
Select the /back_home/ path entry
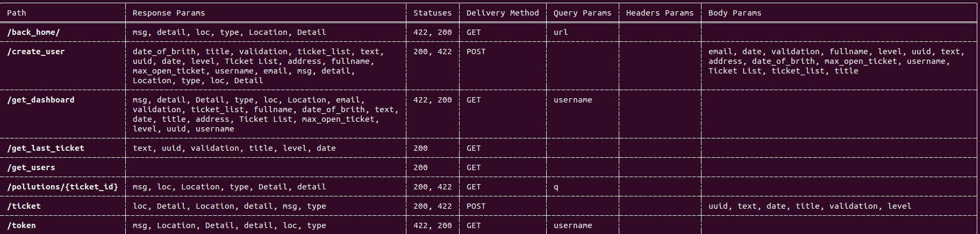33,32
